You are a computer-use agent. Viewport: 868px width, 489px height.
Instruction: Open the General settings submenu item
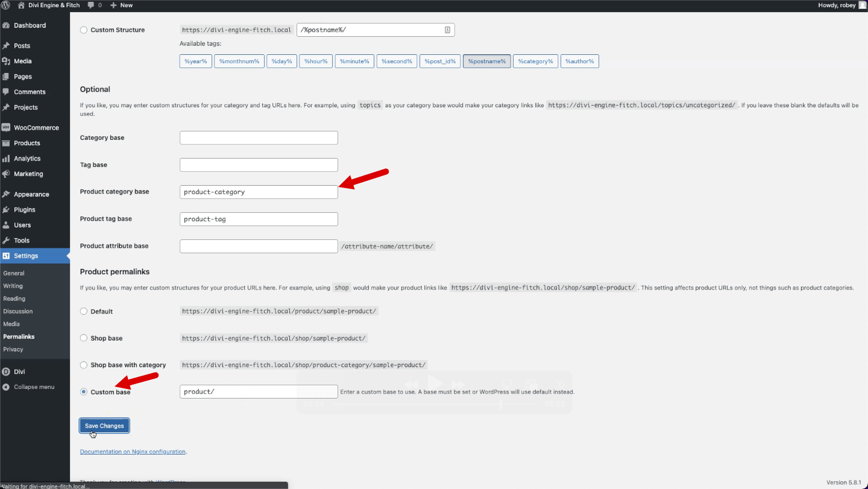[x=14, y=273]
